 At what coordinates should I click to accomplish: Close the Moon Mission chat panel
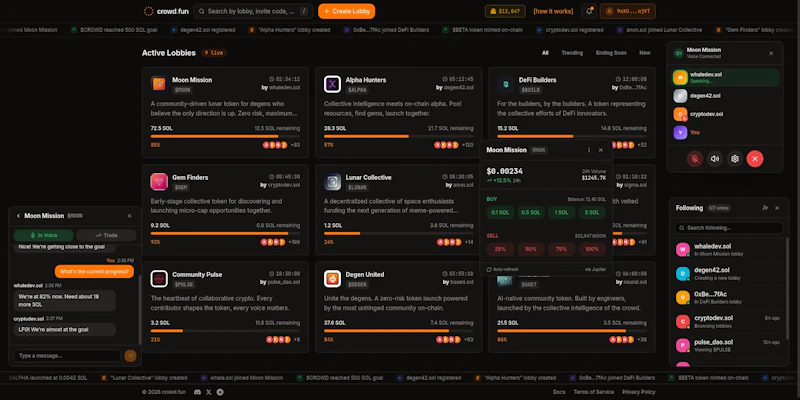[130, 216]
